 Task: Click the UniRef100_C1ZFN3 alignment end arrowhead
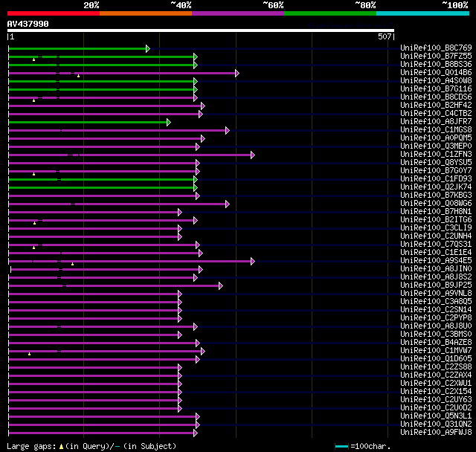(x=253, y=155)
